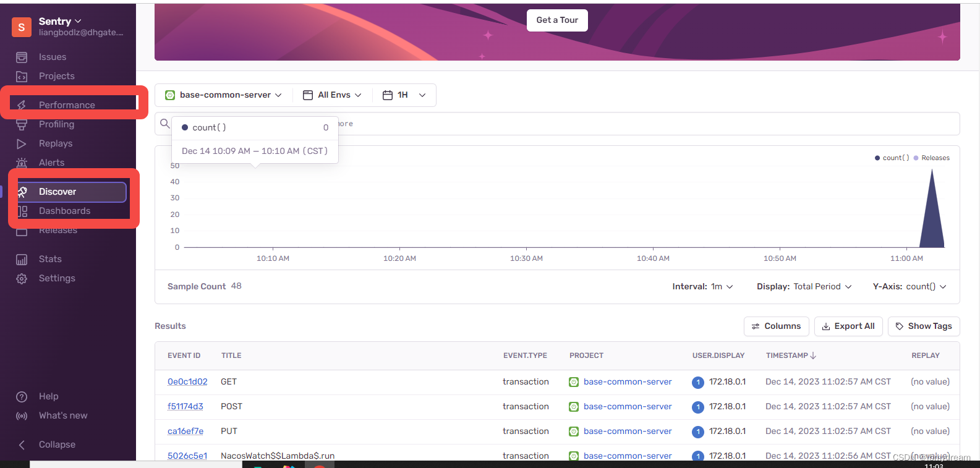Click the project icon before base-common-server filter
Image resolution: width=980 pixels, height=468 pixels.
(170, 95)
